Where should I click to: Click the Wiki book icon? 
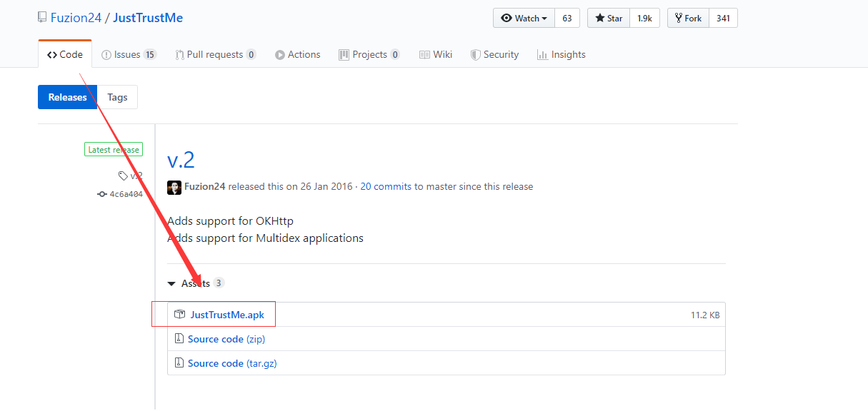click(424, 55)
